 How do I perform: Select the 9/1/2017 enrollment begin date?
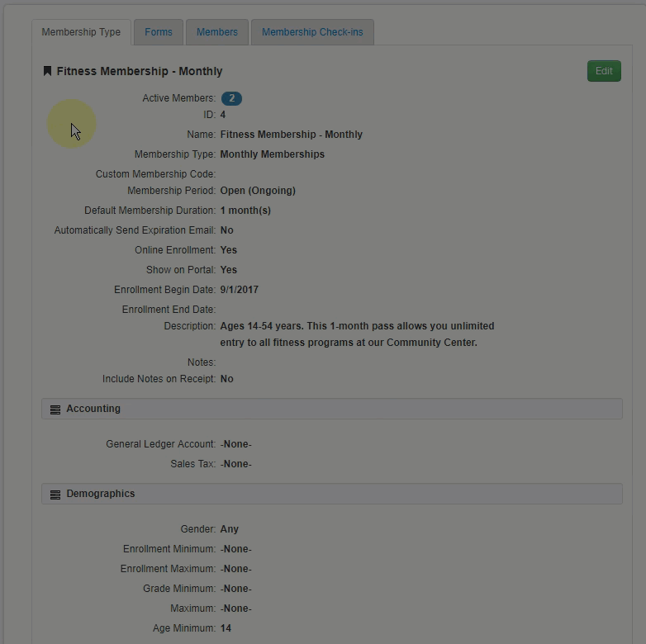(239, 290)
